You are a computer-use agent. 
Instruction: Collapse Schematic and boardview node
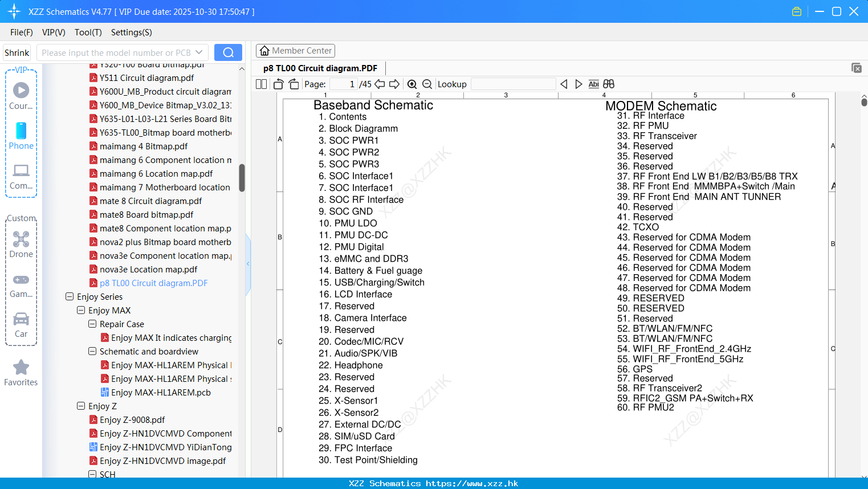click(92, 351)
